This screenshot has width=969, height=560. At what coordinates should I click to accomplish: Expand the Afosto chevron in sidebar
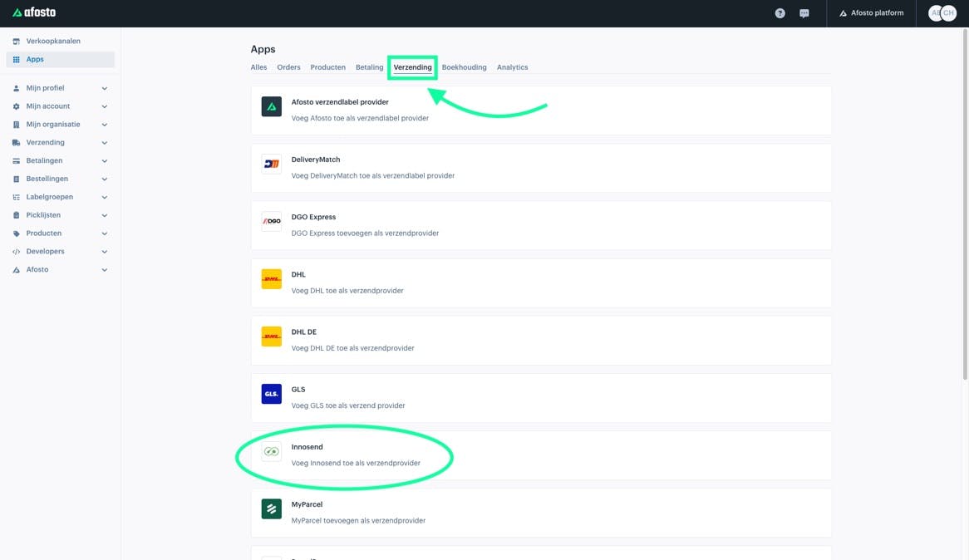click(105, 269)
